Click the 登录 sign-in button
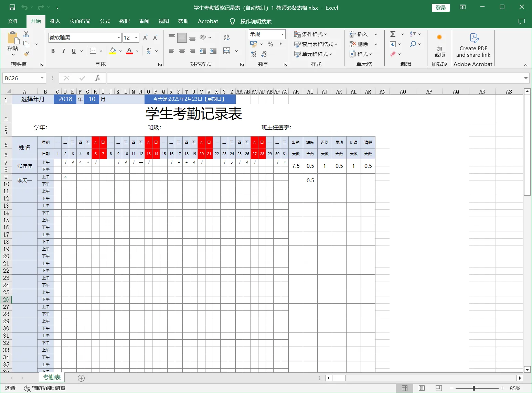 pos(441,8)
